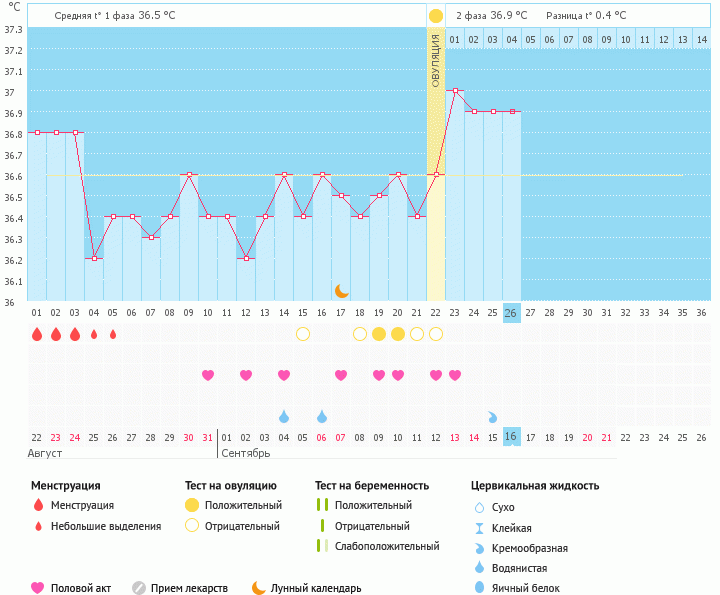Click the 'Половой акт' heart legend icon

pyautogui.click(x=39, y=588)
